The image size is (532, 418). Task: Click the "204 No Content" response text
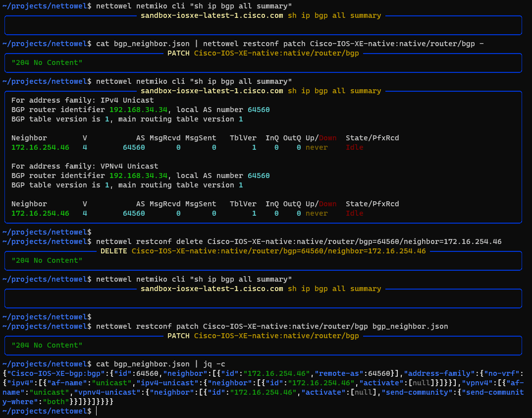pos(46,62)
